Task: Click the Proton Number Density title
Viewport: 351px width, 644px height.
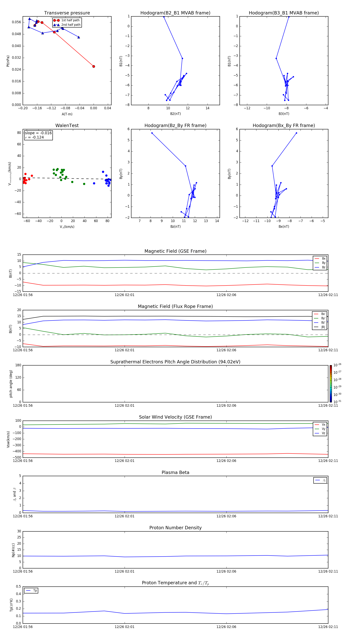Action: 175,528
